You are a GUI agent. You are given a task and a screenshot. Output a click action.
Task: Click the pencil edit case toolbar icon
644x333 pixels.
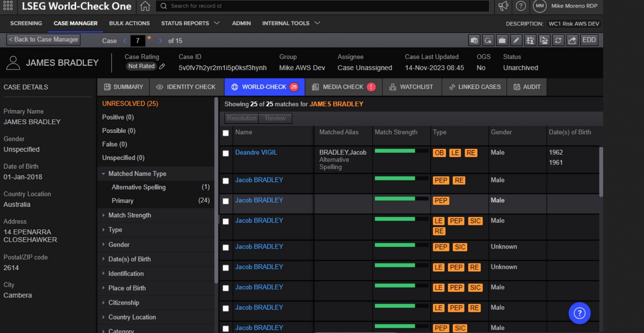coord(516,40)
